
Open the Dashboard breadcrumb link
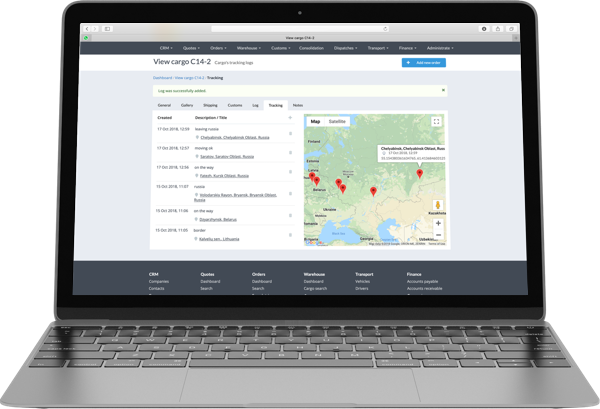tap(162, 78)
